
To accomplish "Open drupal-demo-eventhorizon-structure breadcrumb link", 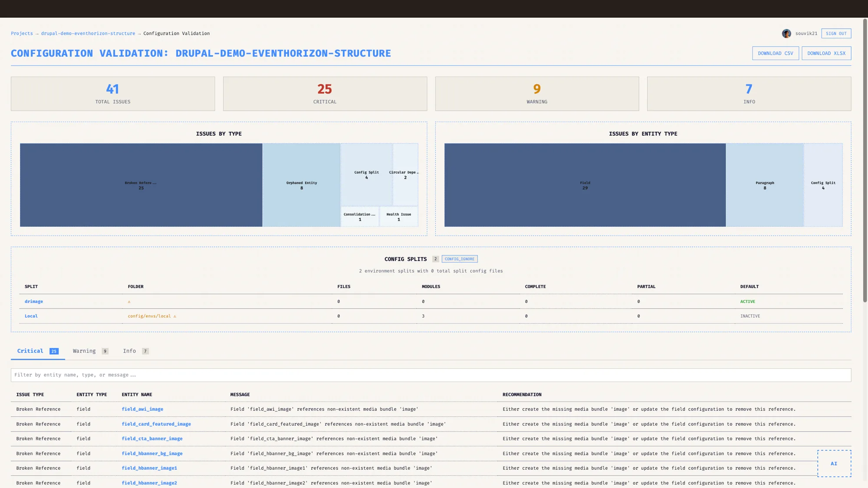I will [88, 33].
